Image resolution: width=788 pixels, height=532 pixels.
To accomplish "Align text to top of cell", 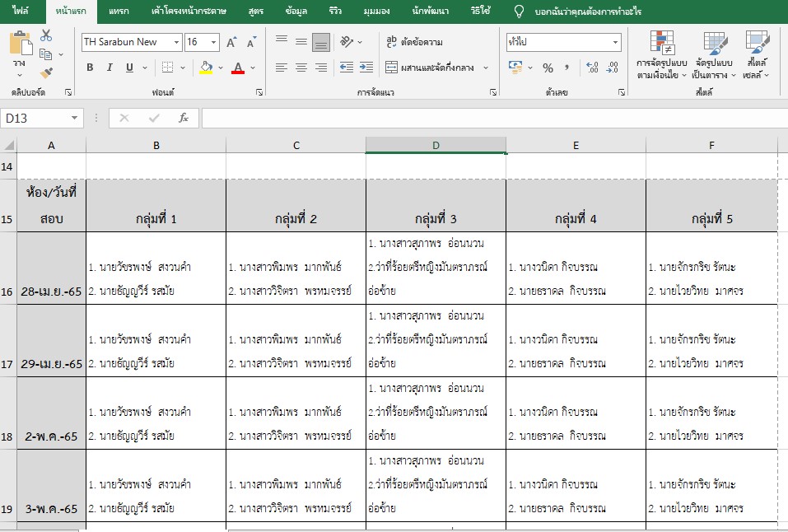I will [282, 42].
